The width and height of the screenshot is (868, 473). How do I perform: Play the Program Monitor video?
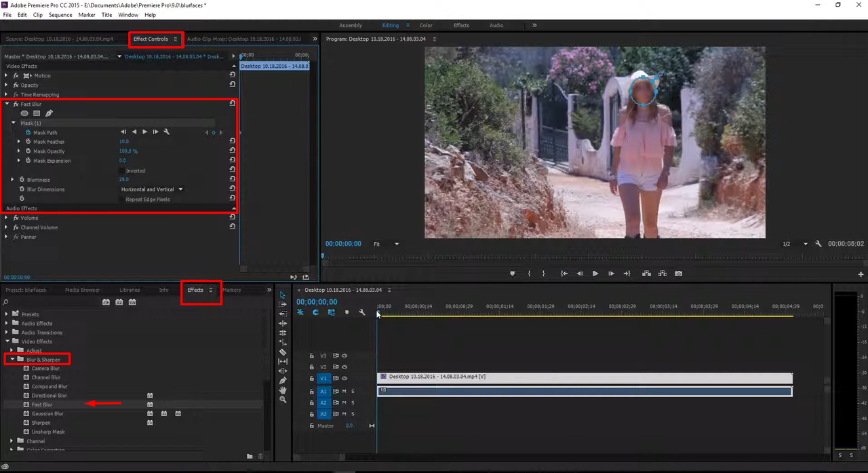click(x=595, y=273)
